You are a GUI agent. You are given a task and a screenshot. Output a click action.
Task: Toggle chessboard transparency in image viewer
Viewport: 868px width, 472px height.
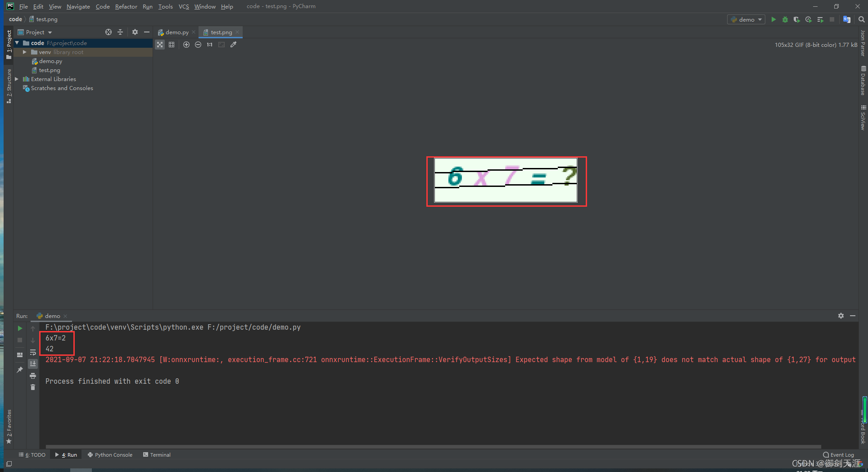(160, 45)
